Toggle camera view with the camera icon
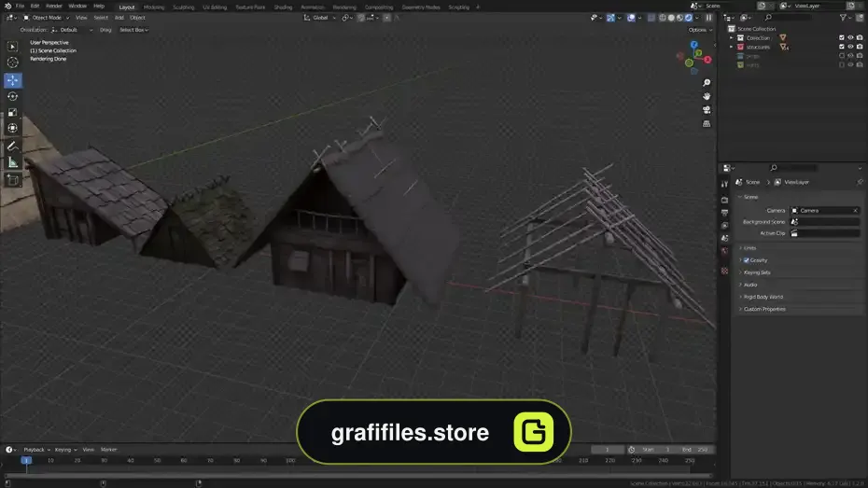868x488 pixels. pyautogui.click(x=707, y=110)
